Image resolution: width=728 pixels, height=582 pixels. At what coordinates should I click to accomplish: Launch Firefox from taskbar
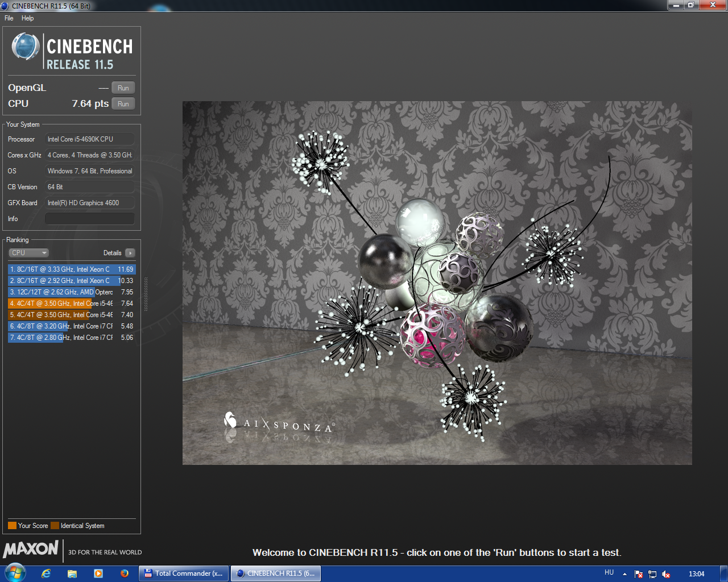click(x=125, y=573)
